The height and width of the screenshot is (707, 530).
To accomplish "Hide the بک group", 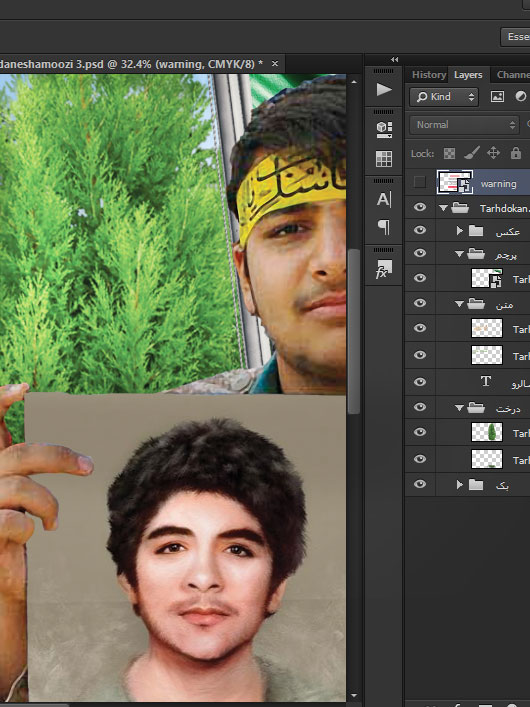I will coord(420,484).
